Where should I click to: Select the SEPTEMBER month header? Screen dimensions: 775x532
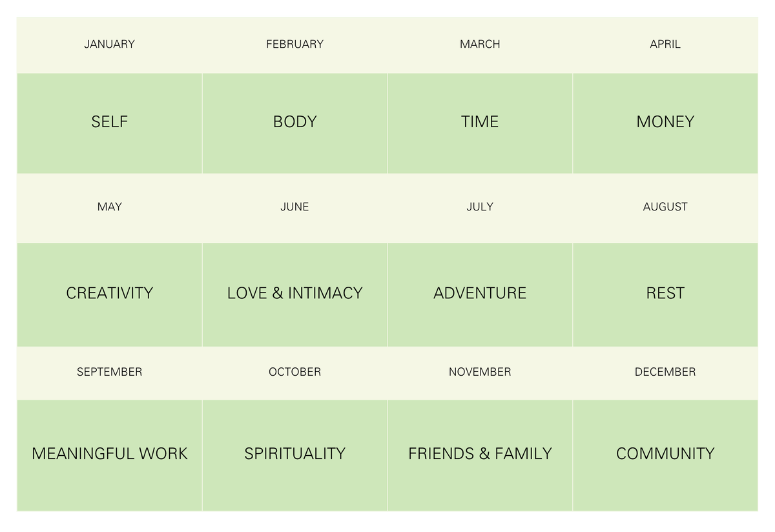[x=109, y=372]
